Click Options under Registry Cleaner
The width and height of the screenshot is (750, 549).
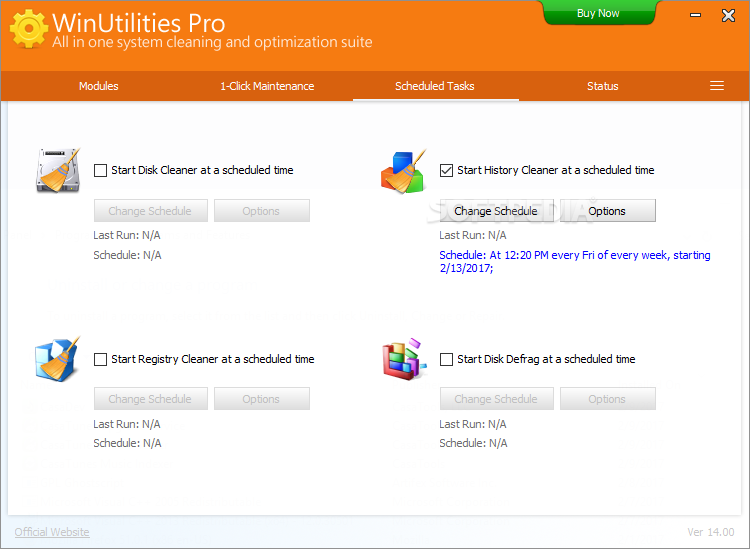[x=262, y=399]
